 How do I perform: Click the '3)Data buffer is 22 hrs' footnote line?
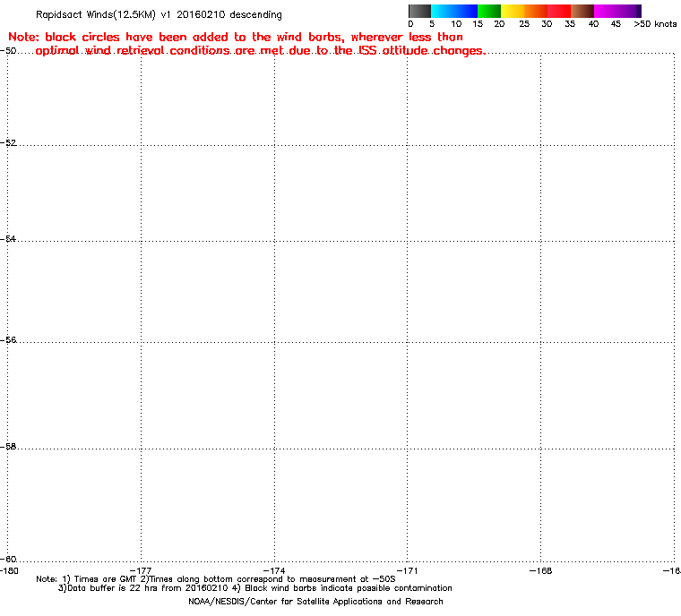pos(255,588)
